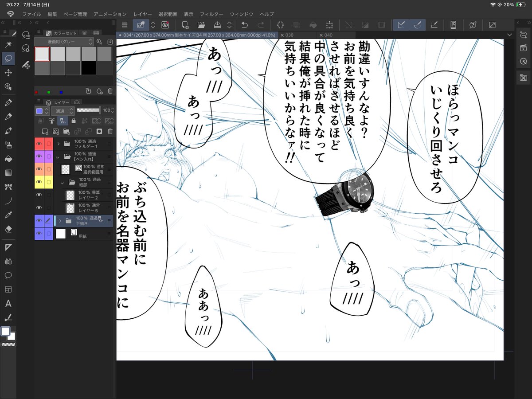Toggle the lock layer padlock button
This screenshot has width=532, height=399.
(73, 121)
